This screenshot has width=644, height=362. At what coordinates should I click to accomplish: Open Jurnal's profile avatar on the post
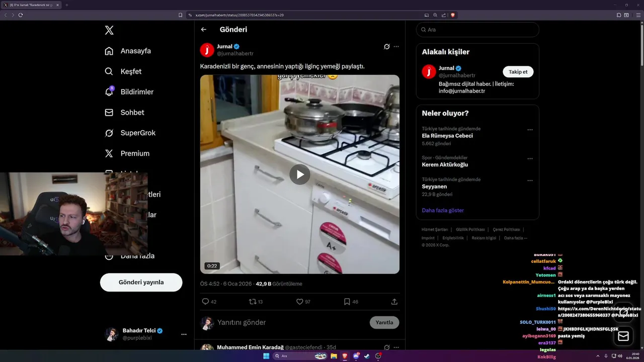tap(207, 50)
